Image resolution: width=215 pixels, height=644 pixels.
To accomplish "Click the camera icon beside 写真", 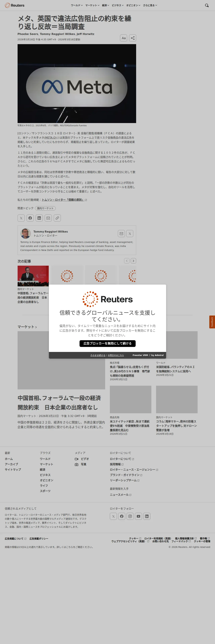I will point(77,464).
